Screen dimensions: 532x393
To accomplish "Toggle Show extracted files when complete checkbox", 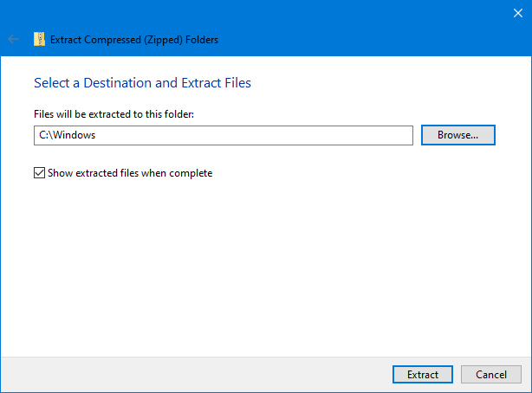I will click(x=39, y=173).
